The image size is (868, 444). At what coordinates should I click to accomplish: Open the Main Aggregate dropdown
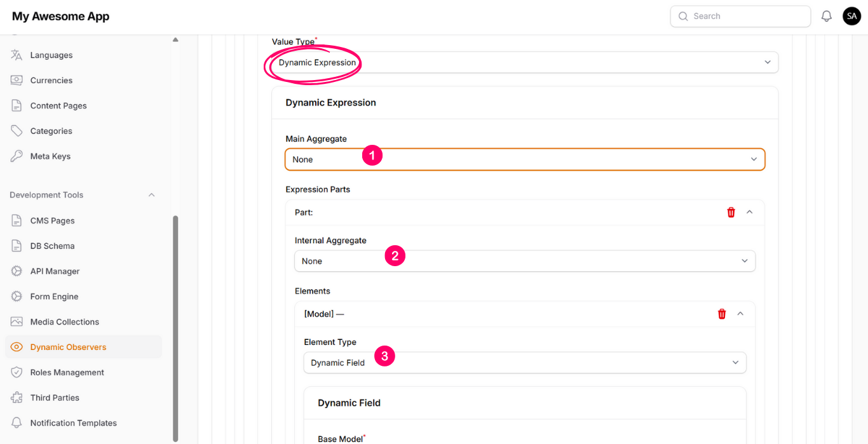click(x=524, y=159)
